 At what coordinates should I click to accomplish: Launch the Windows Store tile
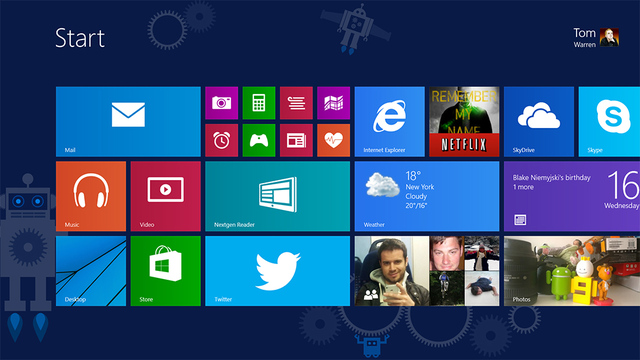[166, 271]
